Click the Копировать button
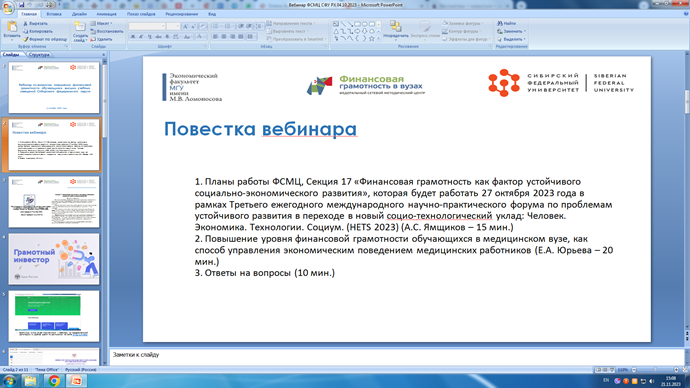The height and width of the screenshot is (388, 690). tap(38, 31)
